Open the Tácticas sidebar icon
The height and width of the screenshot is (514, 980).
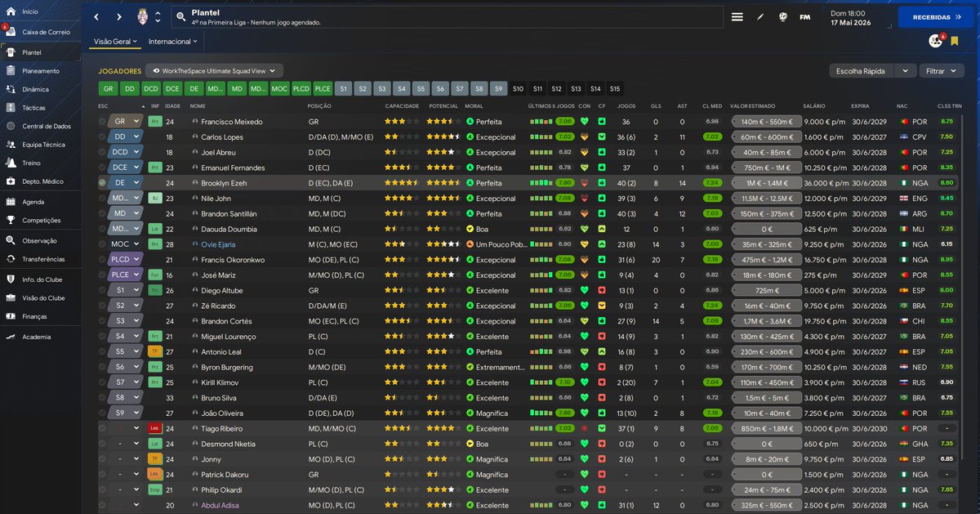(x=10, y=108)
